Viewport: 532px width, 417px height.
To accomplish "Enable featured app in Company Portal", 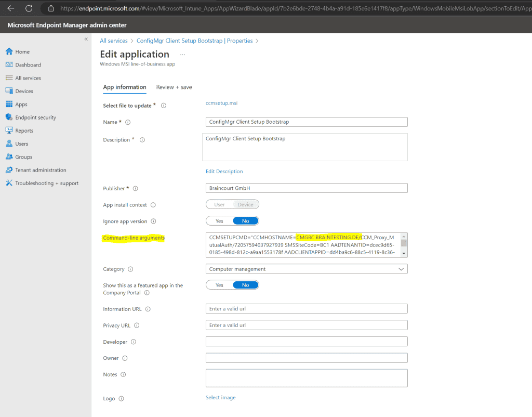I will (x=219, y=284).
